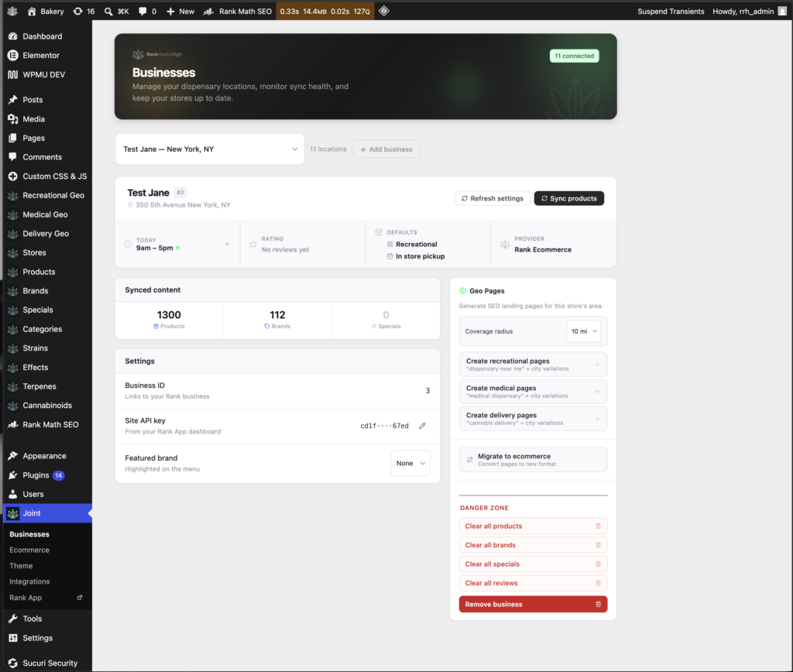Open the Bakery site home icon
793x672 pixels.
point(31,11)
